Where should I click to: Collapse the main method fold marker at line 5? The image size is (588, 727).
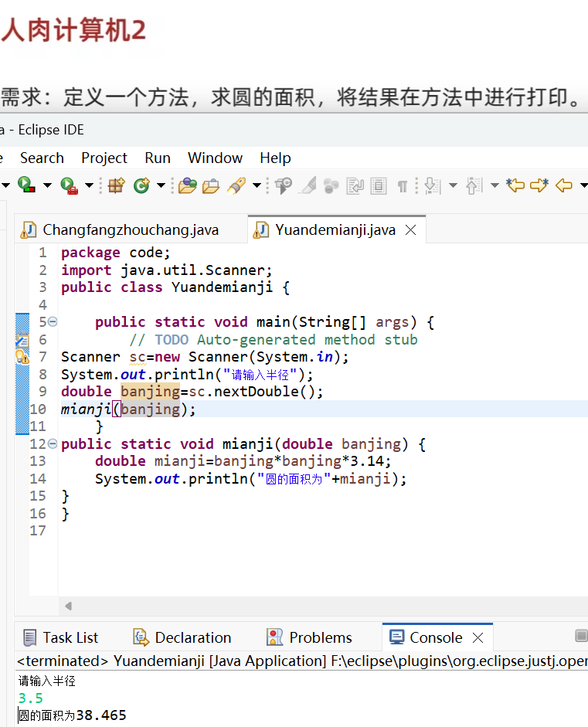[53, 321]
